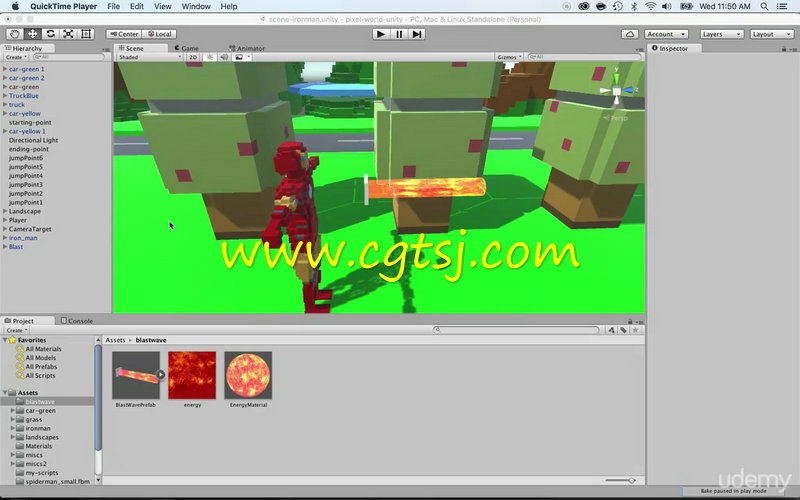Select the Rect transform tool
The image size is (800, 500).
click(x=86, y=34)
